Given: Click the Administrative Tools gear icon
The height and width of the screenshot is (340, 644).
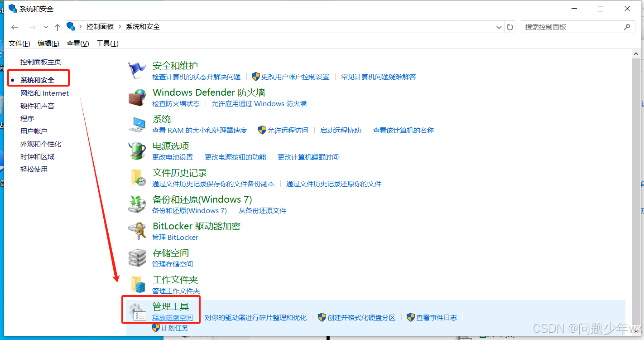Looking at the screenshot, I should click(x=137, y=311).
